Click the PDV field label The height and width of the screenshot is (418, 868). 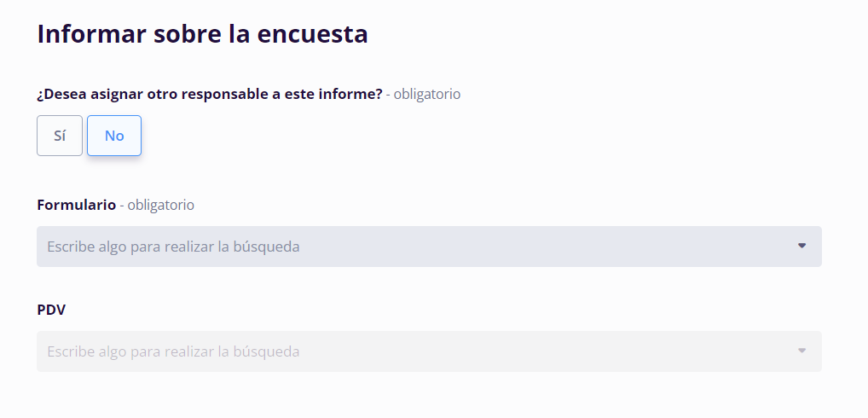tap(51, 310)
